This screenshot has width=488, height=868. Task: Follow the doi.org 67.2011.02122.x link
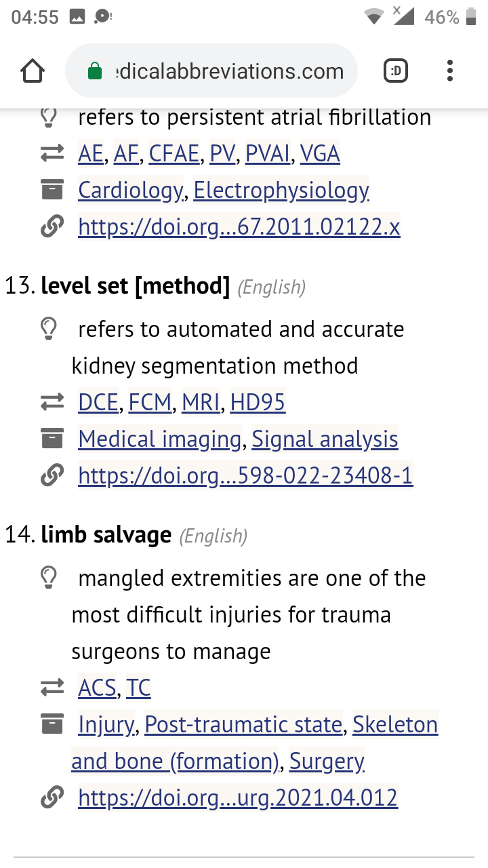tap(239, 227)
